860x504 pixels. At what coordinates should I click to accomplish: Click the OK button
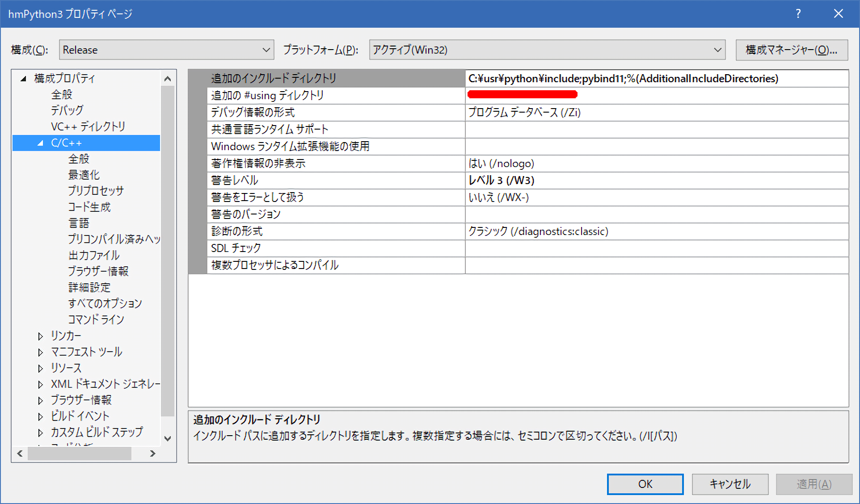(645, 484)
